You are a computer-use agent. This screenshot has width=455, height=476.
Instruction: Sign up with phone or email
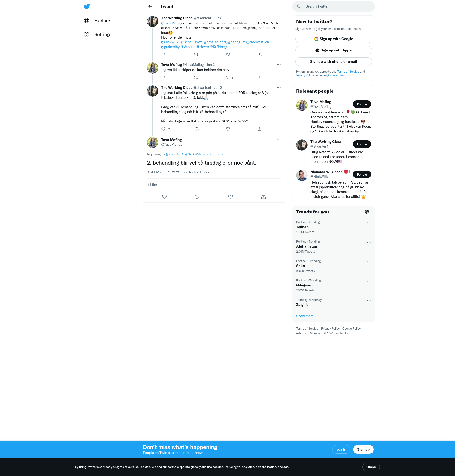point(333,62)
